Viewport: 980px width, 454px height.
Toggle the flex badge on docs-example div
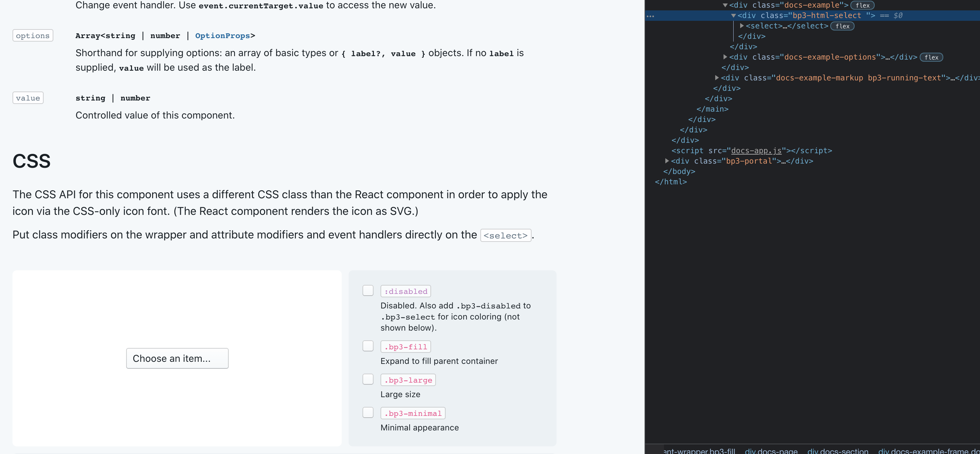tap(862, 5)
